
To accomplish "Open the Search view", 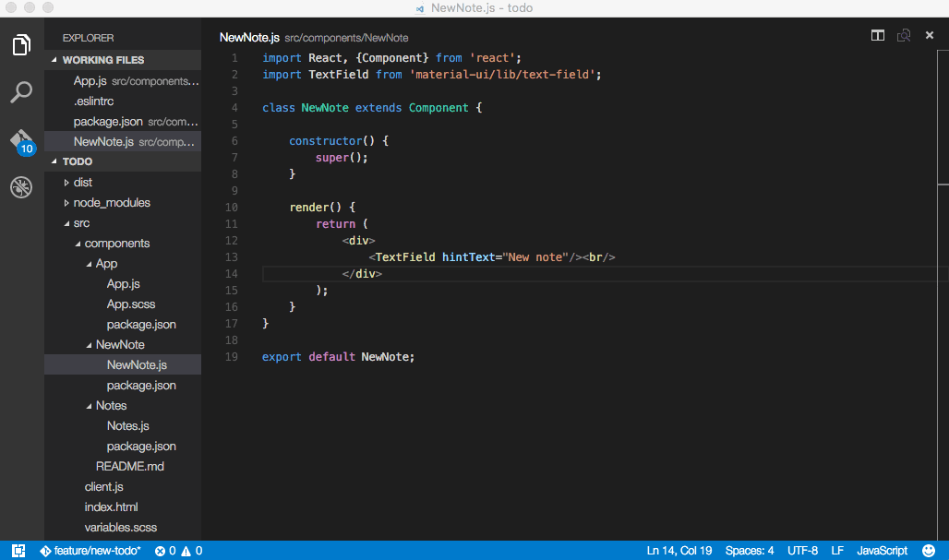I will click(20, 92).
